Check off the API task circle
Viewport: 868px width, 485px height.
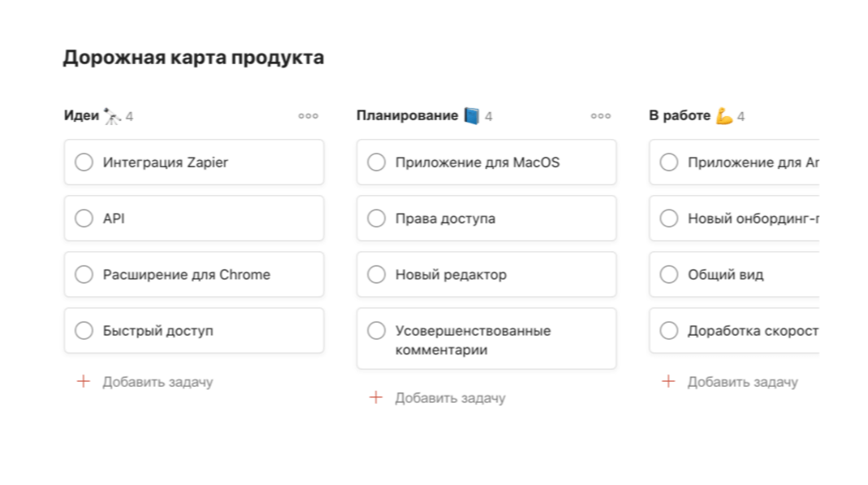click(84, 219)
